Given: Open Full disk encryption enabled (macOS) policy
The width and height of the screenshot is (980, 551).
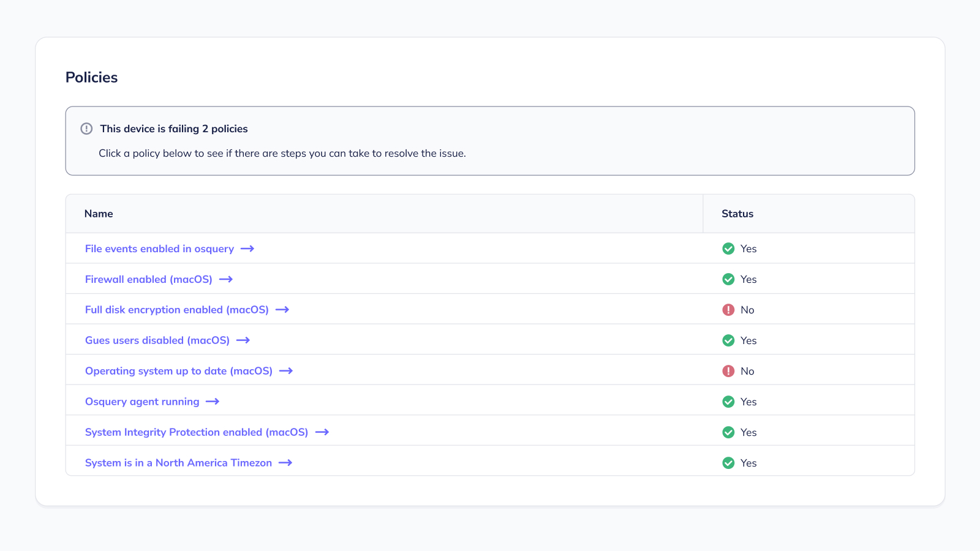Looking at the screenshot, I should pyautogui.click(x=177, y=310).
